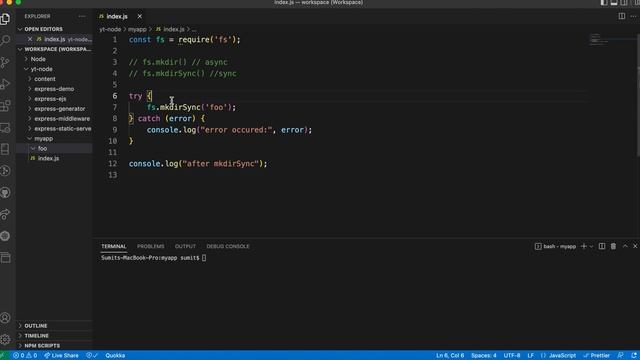640x360 pixels.
Task: Kill terminal with trash icon
Action: point(613,246)
